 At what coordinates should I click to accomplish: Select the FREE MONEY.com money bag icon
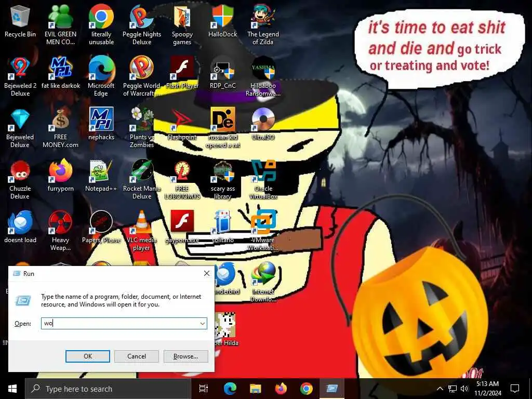60,128
